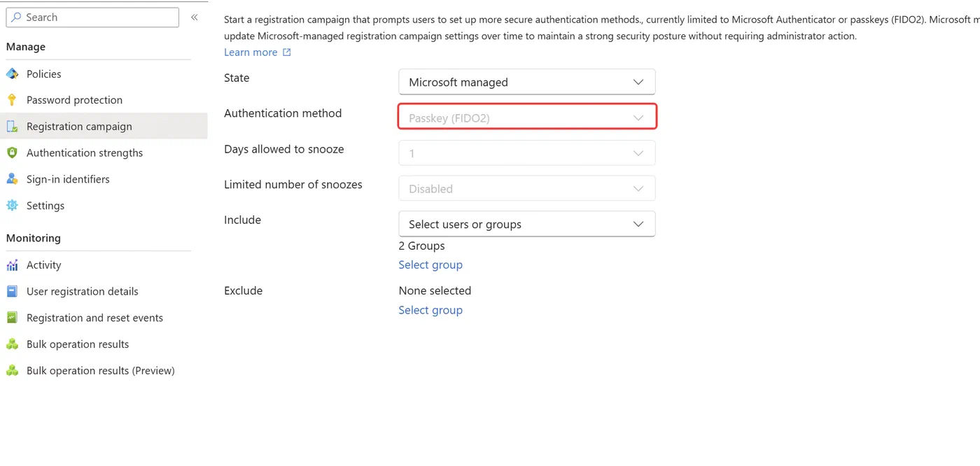Screen dimensions: 980x466
Task: Click the Policies icon in sidebar
Action: point(12,73)
